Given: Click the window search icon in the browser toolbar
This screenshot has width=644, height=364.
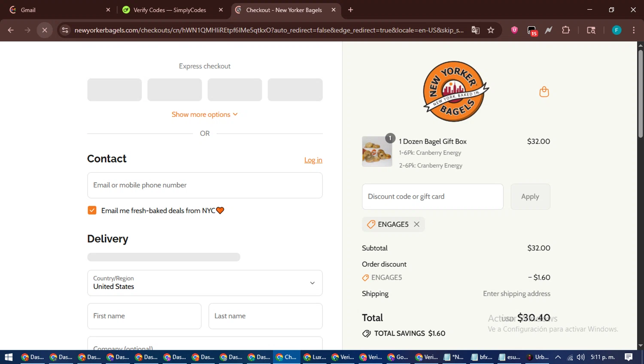Looking at the screenshot, I should (591, 30).
